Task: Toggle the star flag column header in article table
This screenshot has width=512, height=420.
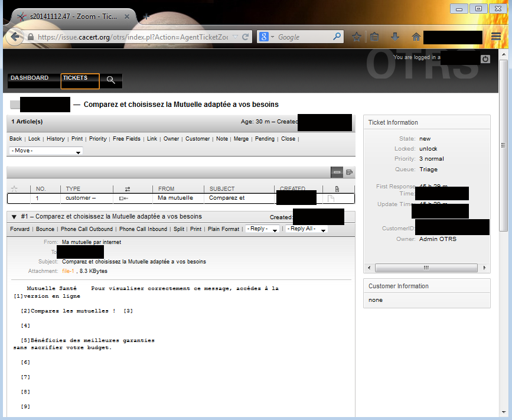Action: (15, 188)
